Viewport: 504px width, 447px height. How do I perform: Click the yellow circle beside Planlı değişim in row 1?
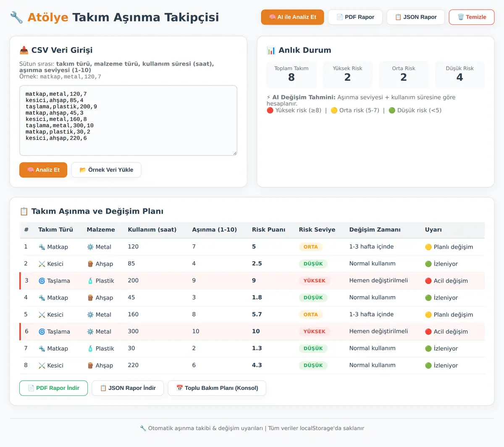(x=428, y=247)
